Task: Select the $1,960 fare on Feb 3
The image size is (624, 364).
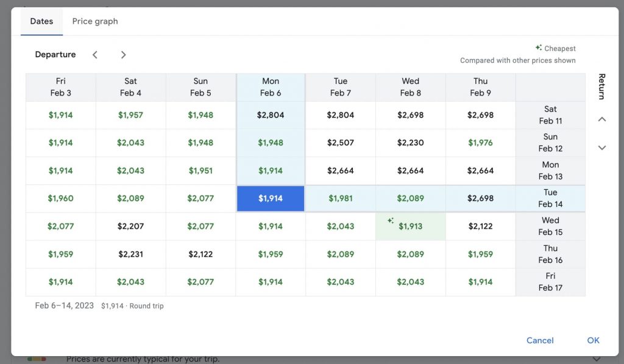Action: [x=60, y=198]
